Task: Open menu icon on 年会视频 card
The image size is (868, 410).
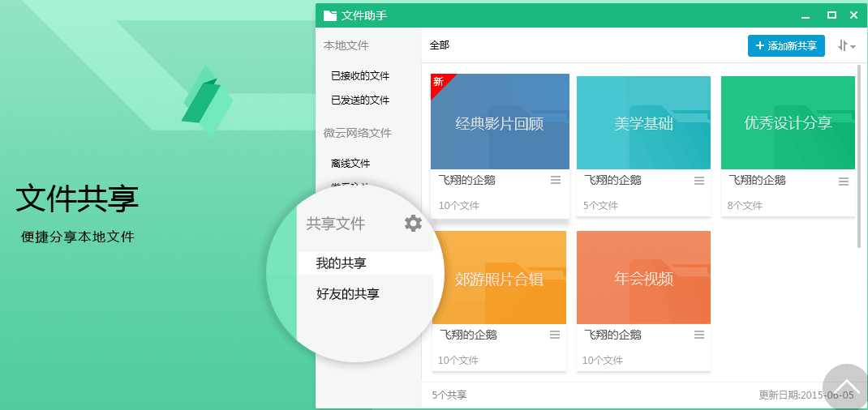Action: click(x=699, y=335)
